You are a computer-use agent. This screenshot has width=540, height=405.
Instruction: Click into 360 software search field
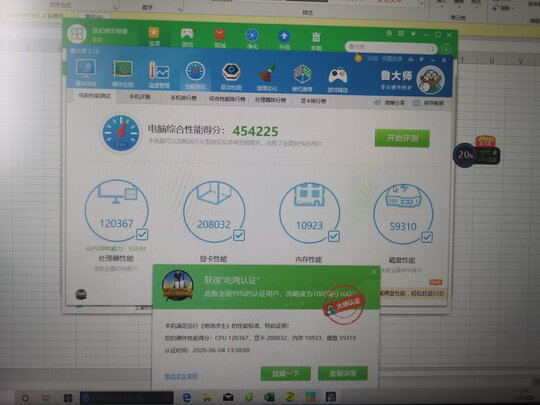point(386,47)
